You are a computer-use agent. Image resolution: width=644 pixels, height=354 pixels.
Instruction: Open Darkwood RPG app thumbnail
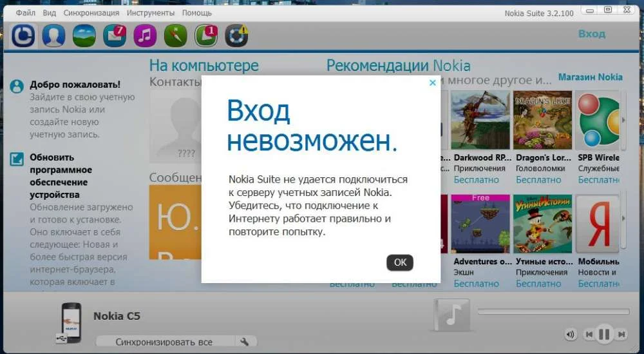click(x=480, y=120)
